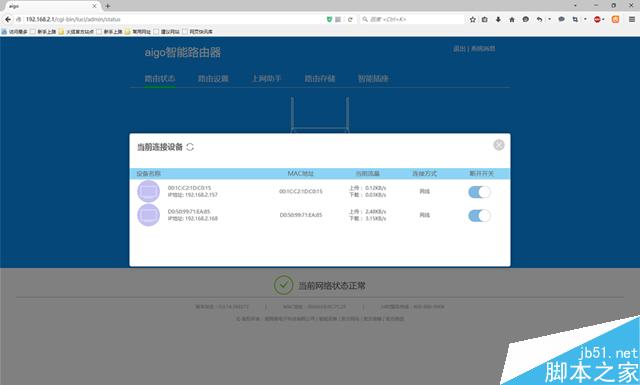
Task: Click the red adblock toolbar icon
Action: point(597,19)
